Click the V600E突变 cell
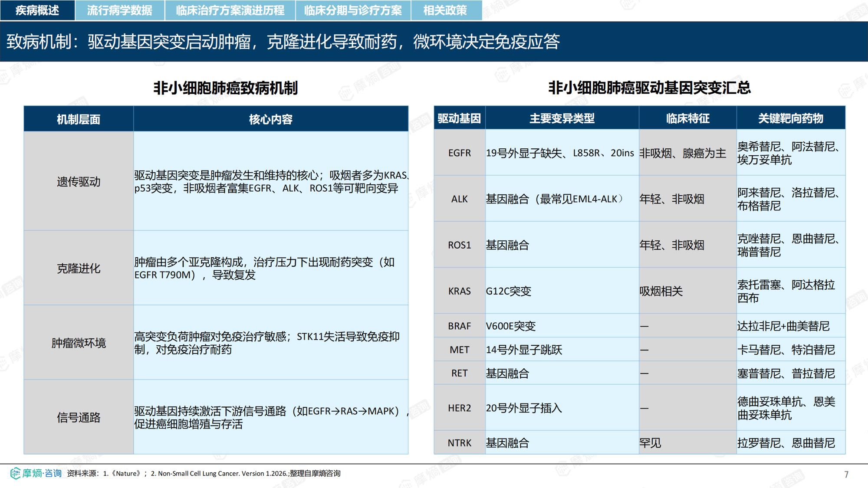 coord(562,326)
